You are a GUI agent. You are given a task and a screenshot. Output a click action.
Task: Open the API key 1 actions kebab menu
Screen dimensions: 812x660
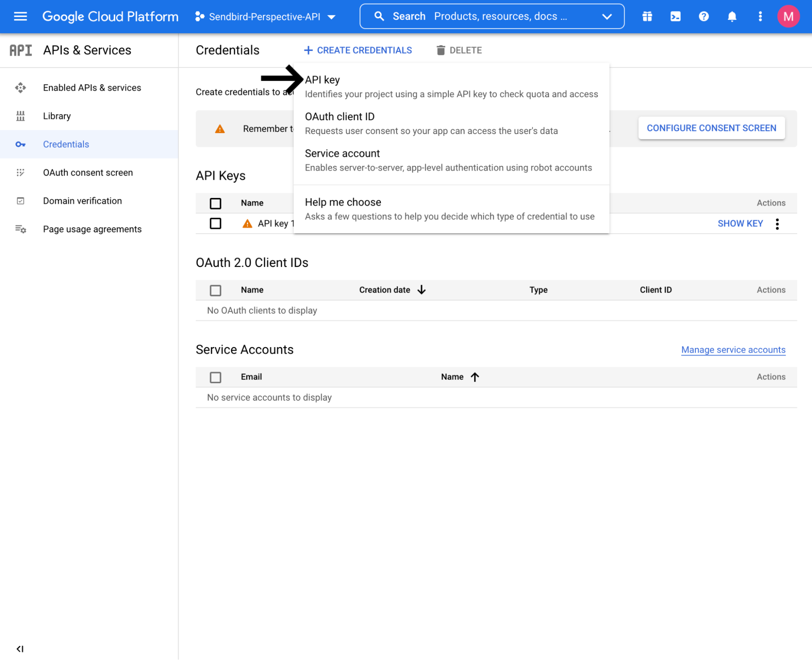tap(777, 224)
